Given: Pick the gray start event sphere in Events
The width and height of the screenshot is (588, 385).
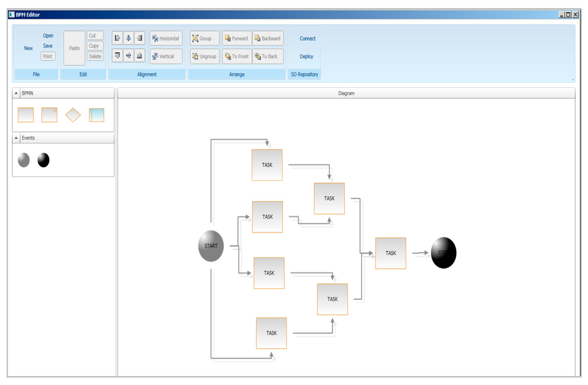Looking at the screenshot, I should [24, 160].
